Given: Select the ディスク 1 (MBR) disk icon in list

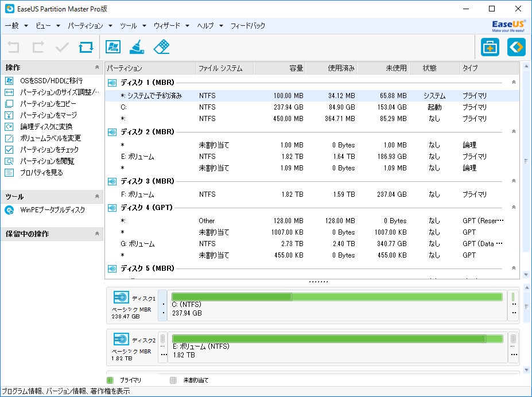Looking at the screenshot, I should click(x=112, y=83).
